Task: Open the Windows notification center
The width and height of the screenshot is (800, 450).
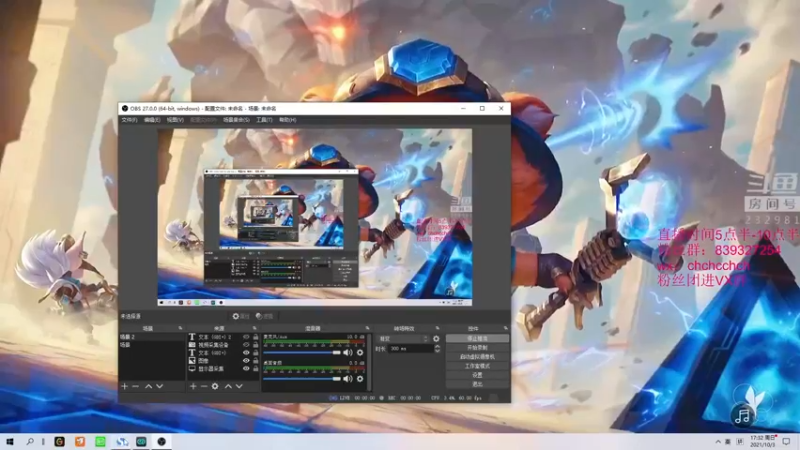Action: click(786, 441)
